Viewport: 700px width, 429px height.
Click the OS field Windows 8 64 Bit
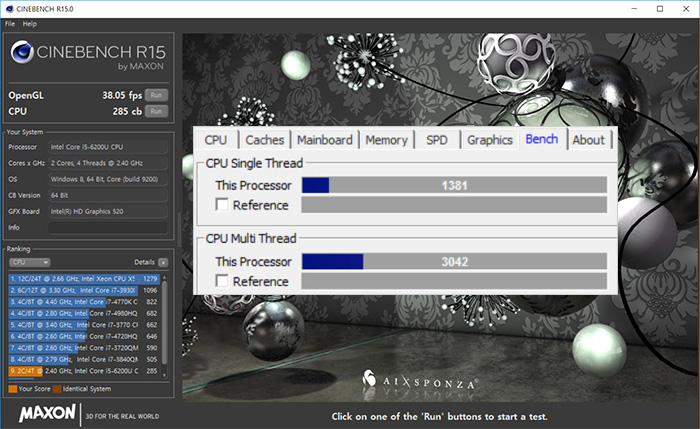108,179
